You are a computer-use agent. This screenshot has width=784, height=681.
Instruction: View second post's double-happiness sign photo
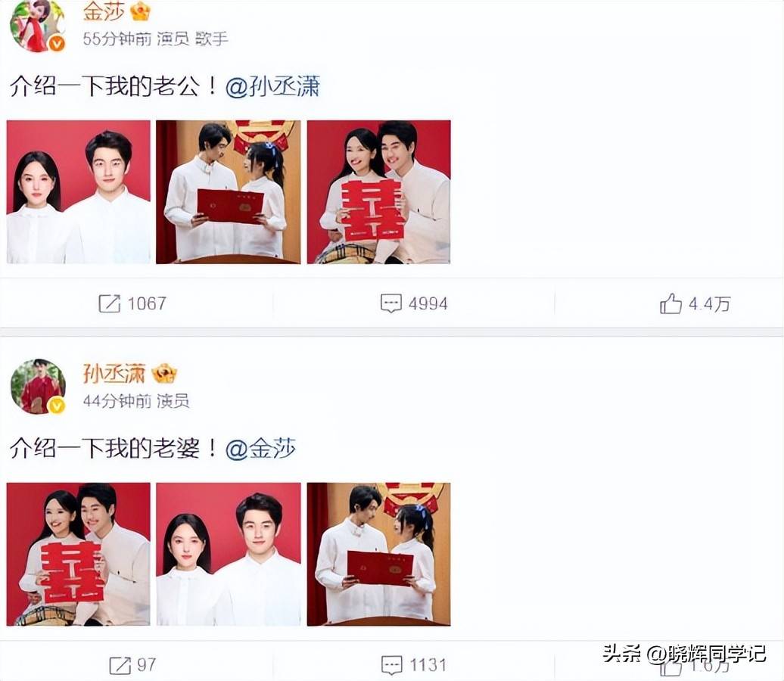(x=79, y=554)
